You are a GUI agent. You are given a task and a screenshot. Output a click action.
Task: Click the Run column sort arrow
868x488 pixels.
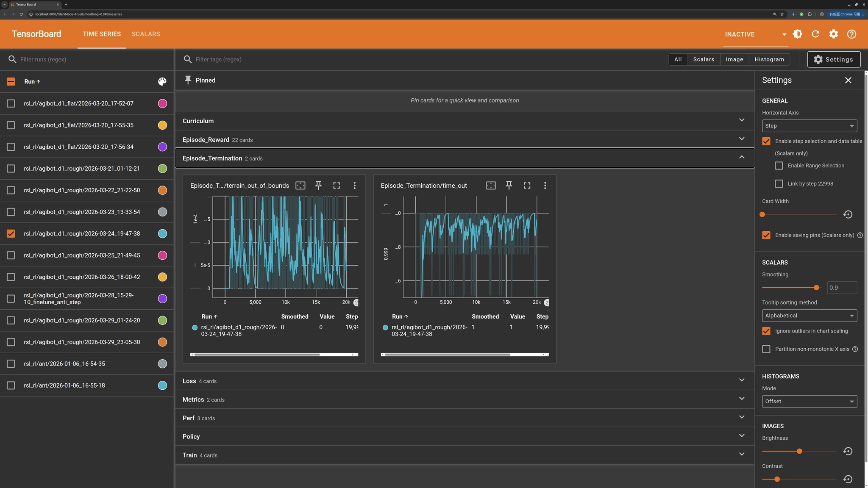pyautogui.click(x=39, y=81)
